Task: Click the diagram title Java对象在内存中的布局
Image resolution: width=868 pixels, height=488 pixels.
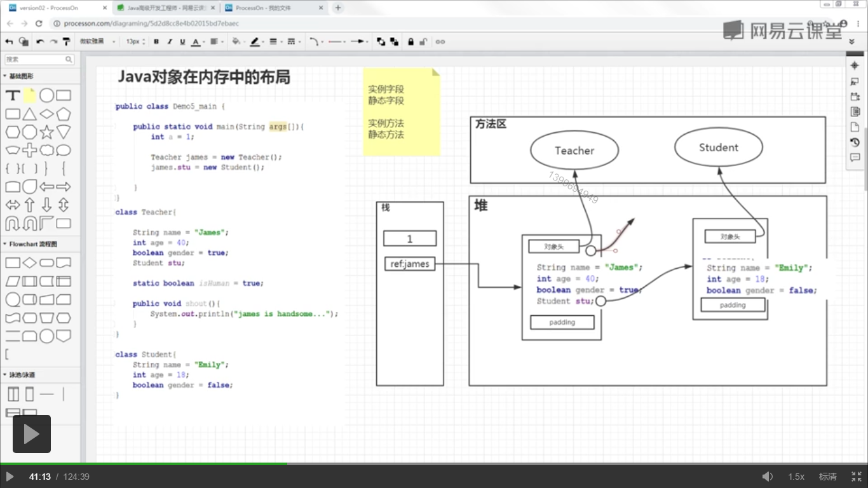Action: [x=204, y=78]
